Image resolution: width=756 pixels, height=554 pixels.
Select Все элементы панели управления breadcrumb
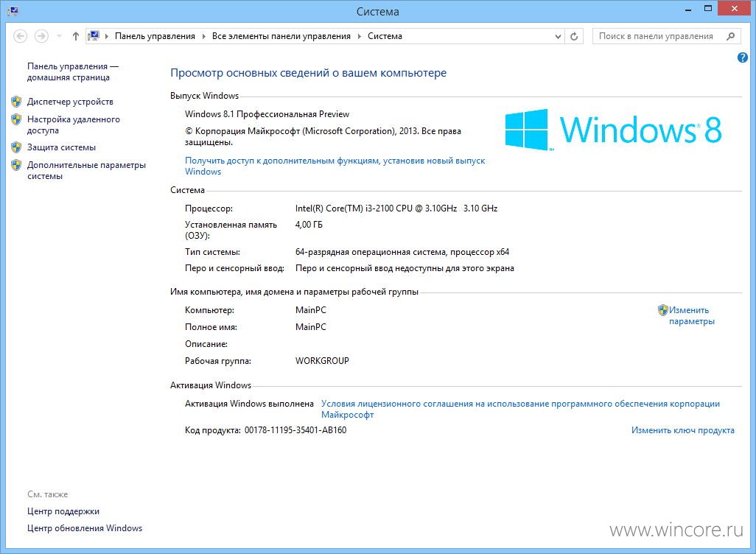click(281, 36)
